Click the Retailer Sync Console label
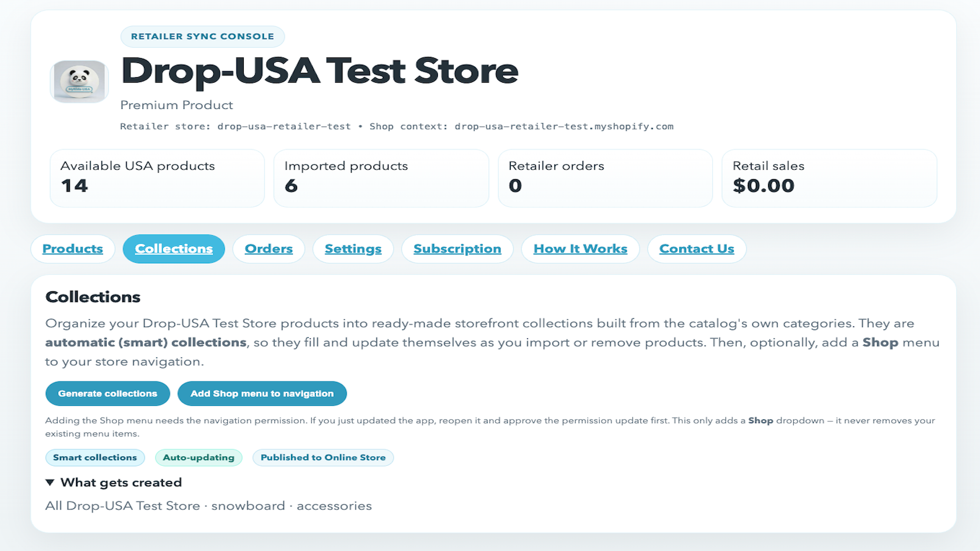The height and width of the screenshot is (551, 980). pos(203,36)
